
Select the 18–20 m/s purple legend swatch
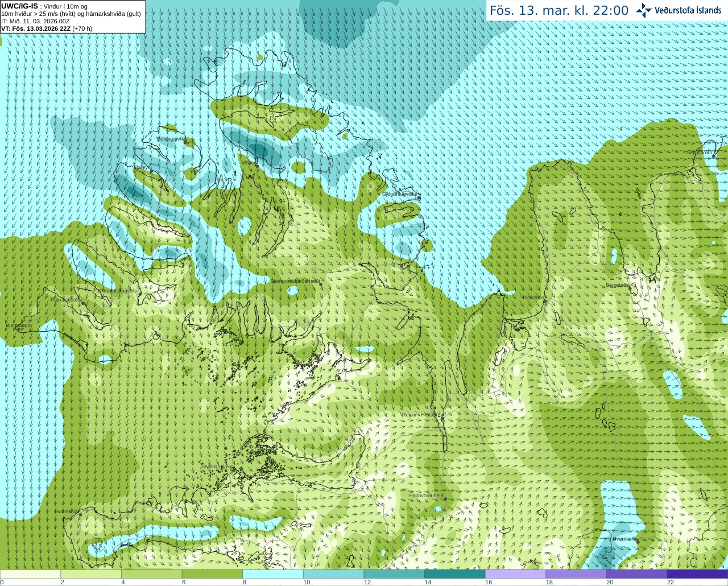[x=576, y=574]
